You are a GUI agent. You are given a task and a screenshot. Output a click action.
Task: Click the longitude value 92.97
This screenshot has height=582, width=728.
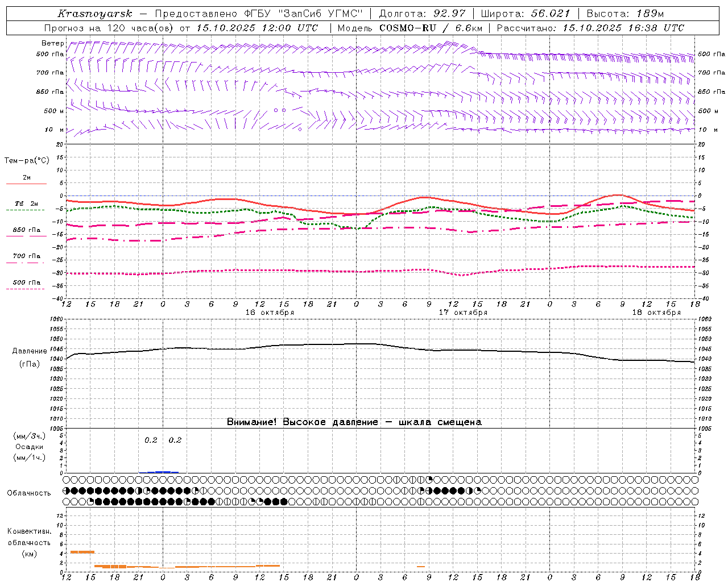(449, 14)
